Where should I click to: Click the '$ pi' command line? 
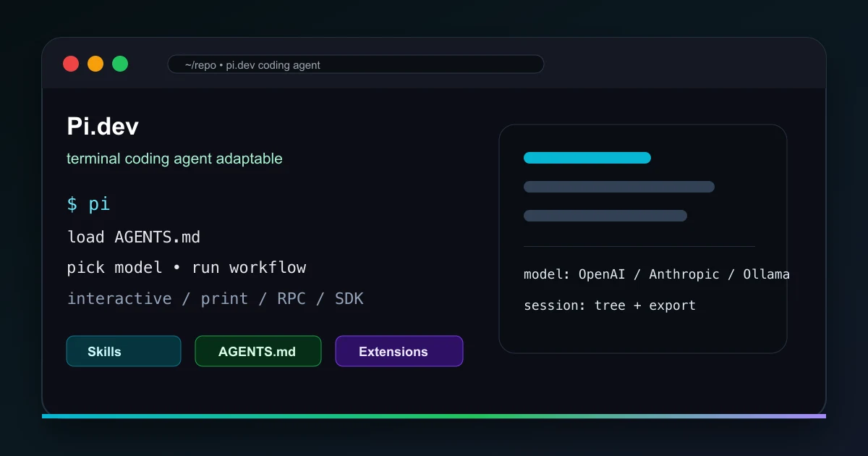[x=88, y=204]
